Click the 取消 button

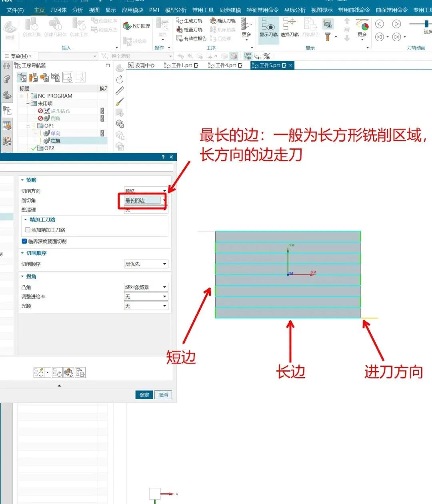[x=163, y=395]
